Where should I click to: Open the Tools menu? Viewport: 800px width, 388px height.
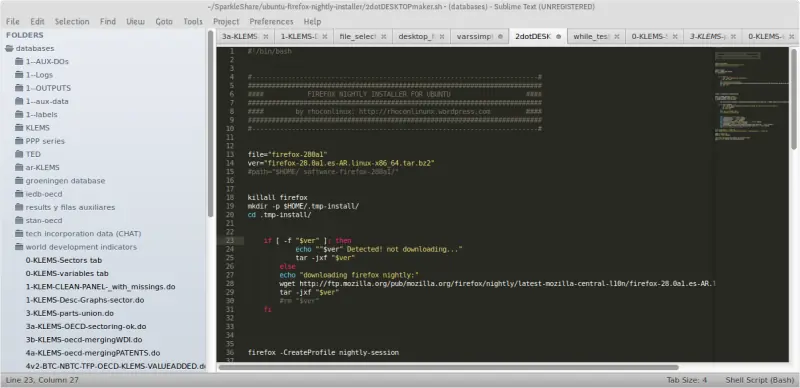click(193, 21)
